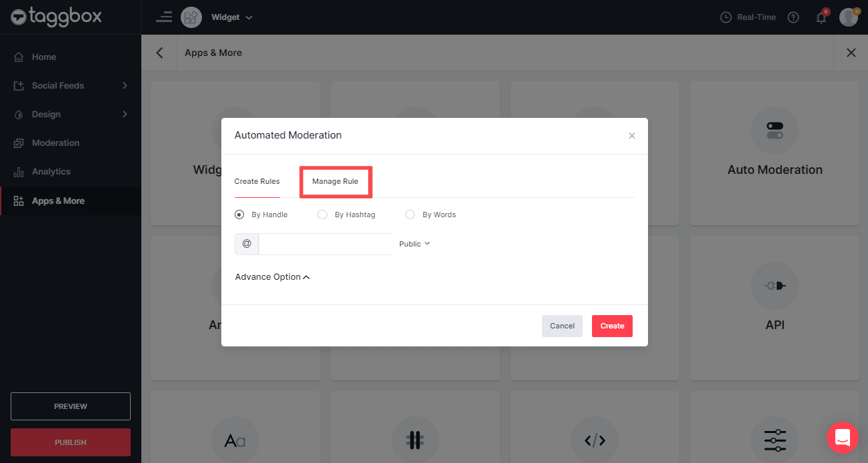Select the By Hashtag radio button
Viewport: 868px width, 463px height.
point(323,215)
